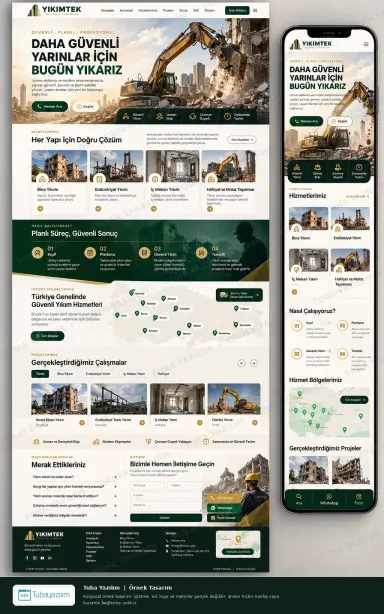Open the Bina Yıkım service card photo
384x614 pixels.
pyautogui.click(x=59, y=166)
